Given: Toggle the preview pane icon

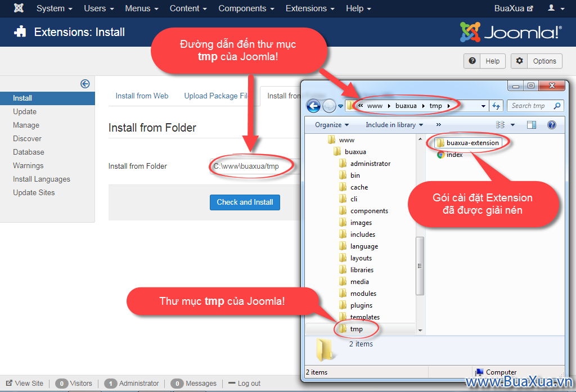Looking at the screenshot, I should (532, 125).
